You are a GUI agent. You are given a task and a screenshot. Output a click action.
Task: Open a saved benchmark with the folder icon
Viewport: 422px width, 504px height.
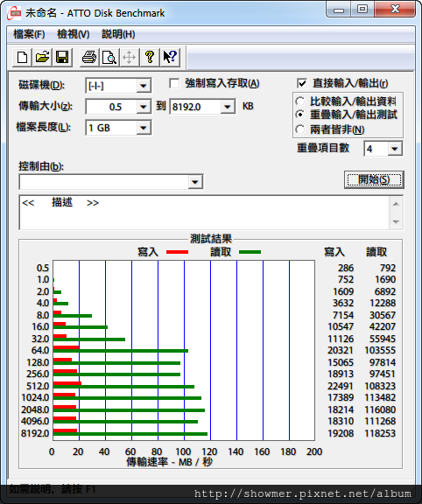(42, 58)
